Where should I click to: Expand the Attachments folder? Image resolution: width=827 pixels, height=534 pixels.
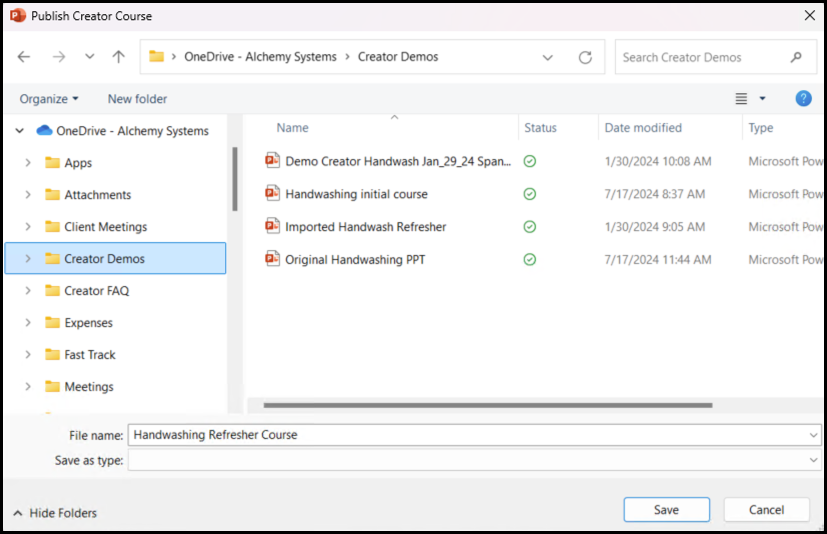coord(28,195)
